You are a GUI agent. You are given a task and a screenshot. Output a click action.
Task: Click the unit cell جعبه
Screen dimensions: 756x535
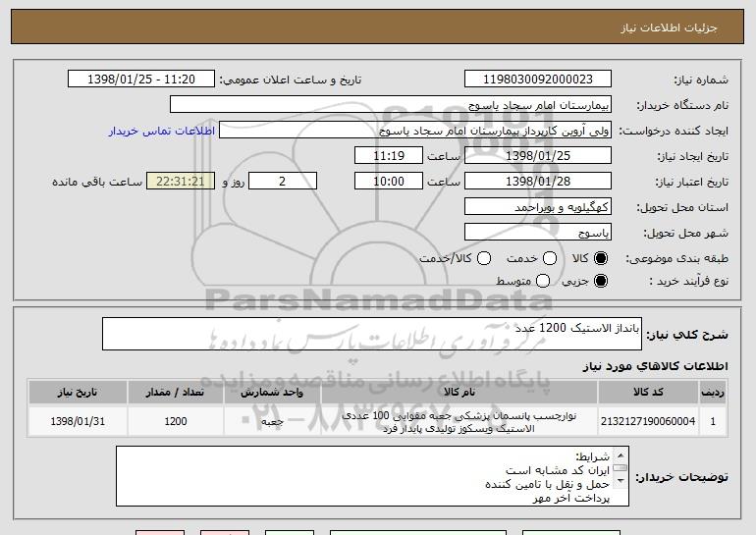click(272, 422)
